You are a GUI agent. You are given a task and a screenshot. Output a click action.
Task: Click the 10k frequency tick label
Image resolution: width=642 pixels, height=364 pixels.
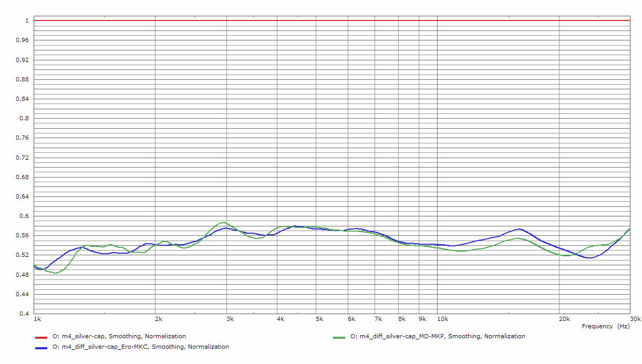(x=442, y=319)
